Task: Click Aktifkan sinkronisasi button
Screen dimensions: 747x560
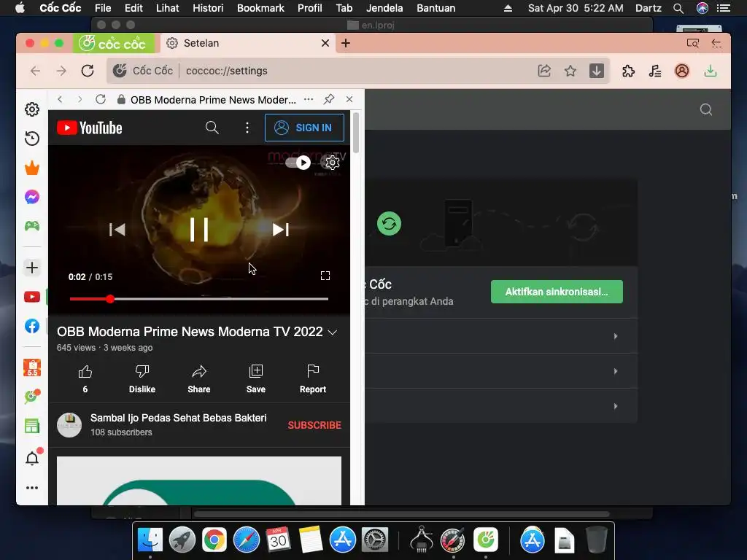Action: click(557, 292)
